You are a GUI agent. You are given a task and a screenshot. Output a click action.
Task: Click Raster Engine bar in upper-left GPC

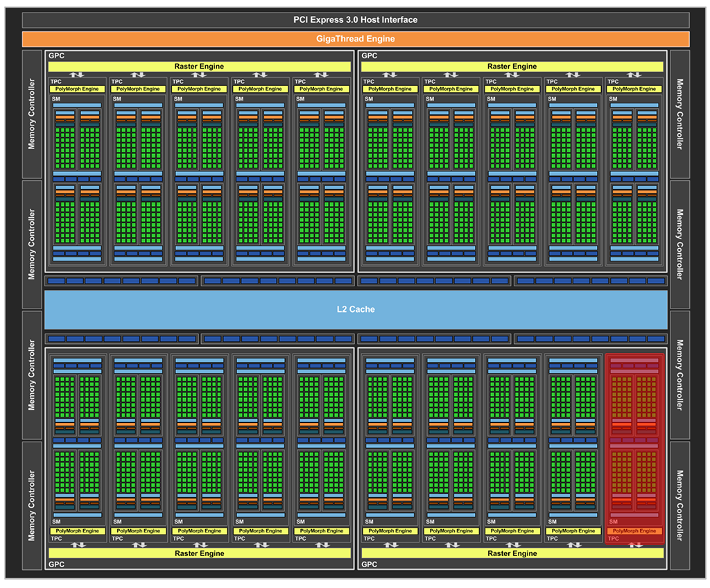click(199, 67)
